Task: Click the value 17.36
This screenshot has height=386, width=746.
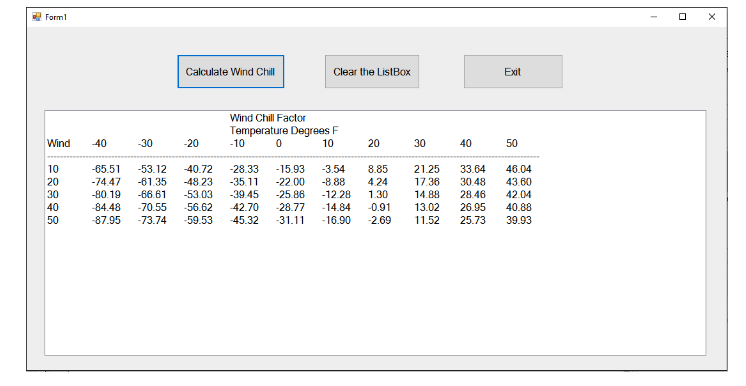Action: pos(427,182)
